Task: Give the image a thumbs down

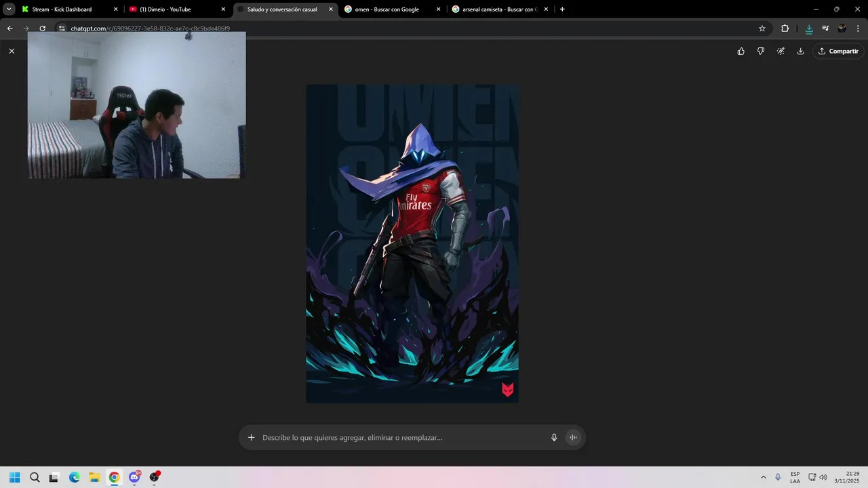Action: [761, 51]
